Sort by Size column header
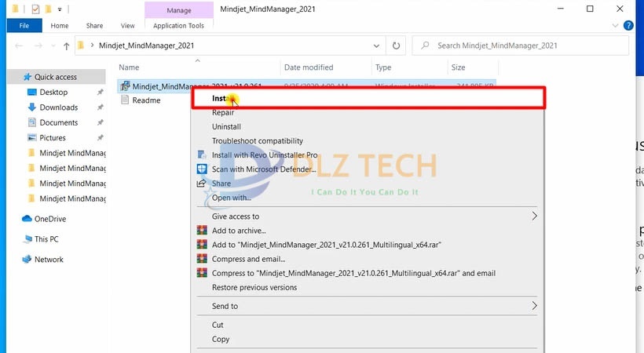Image resolution: width=644 pixels, height=353 pixels. coord(458,67)
